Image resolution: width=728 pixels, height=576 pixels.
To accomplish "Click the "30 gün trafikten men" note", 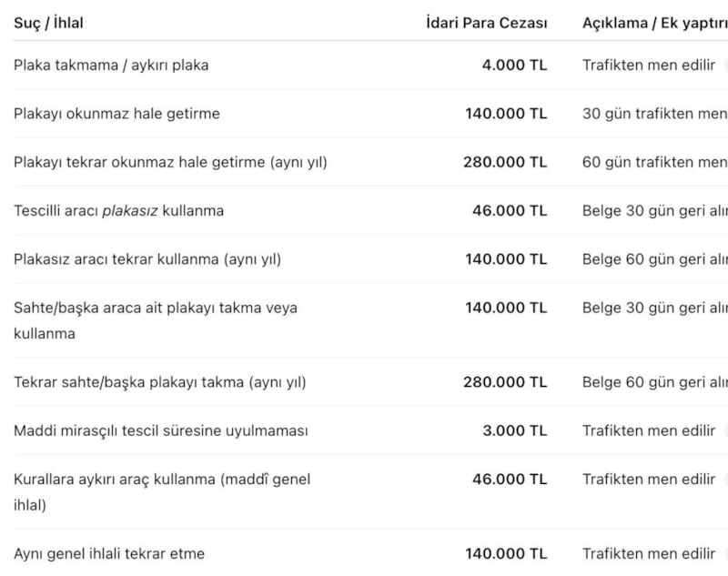I will [654, 114].
